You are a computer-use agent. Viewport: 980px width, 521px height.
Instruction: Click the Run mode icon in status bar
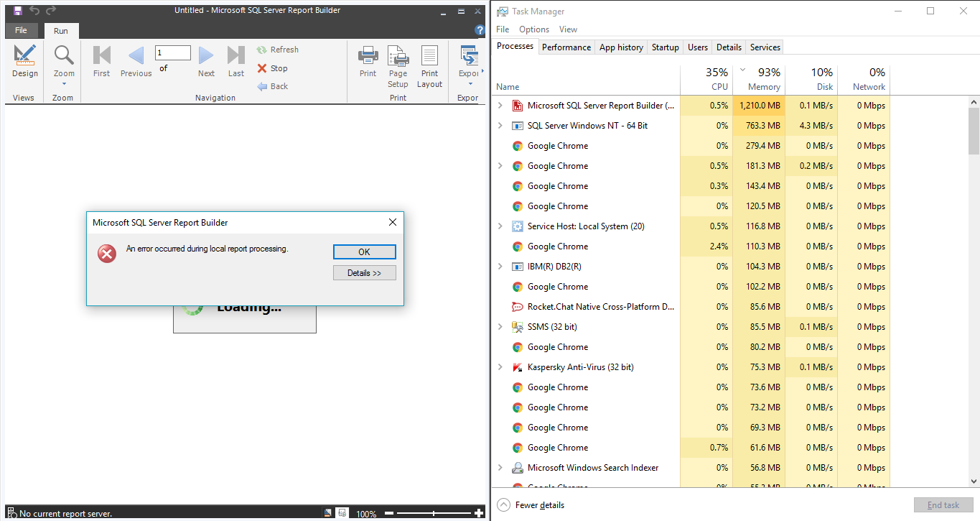342,513
